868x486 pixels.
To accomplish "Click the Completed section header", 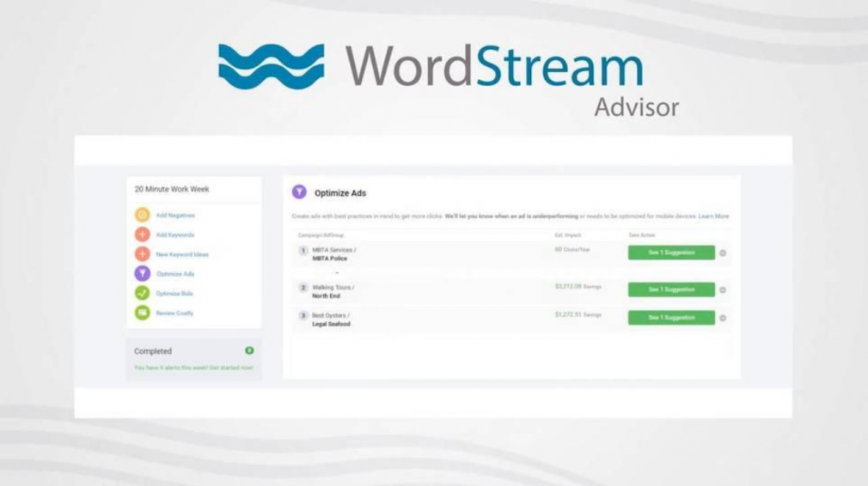I will pyautogui.click(x=153, y=351).
